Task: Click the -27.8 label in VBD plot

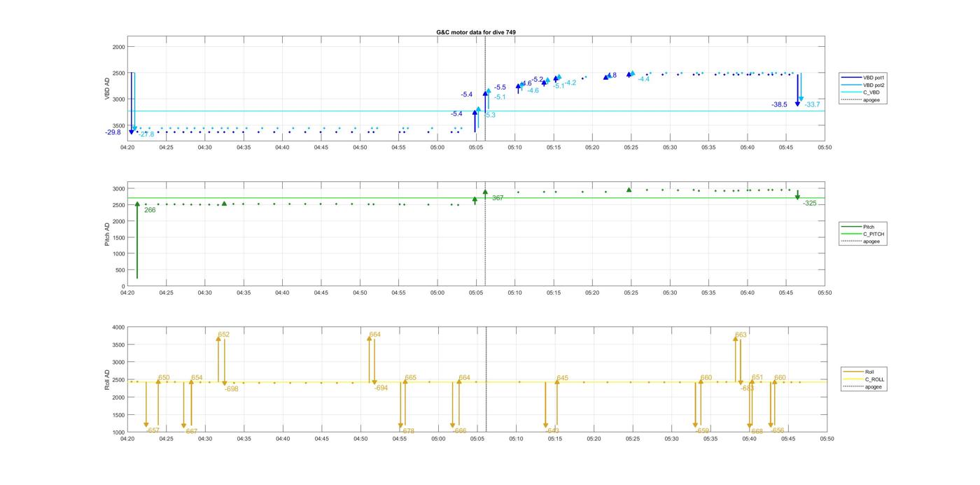Action: [x=146, y=134]
